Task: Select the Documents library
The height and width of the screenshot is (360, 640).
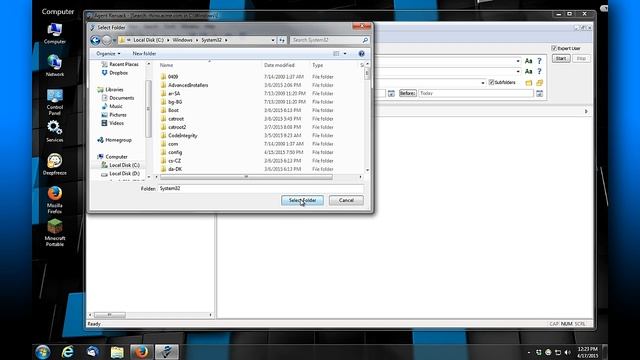Action: (121, 98)
